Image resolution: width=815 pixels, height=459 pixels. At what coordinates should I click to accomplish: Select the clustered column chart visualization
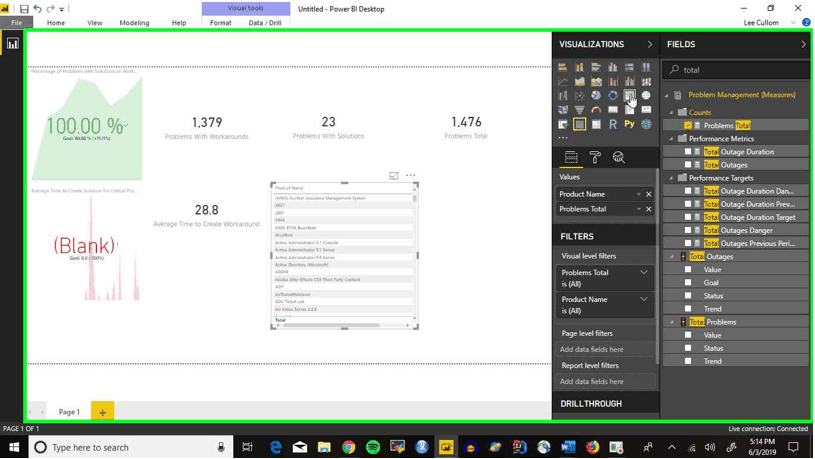pyautogui.click(x=613, y=67)
